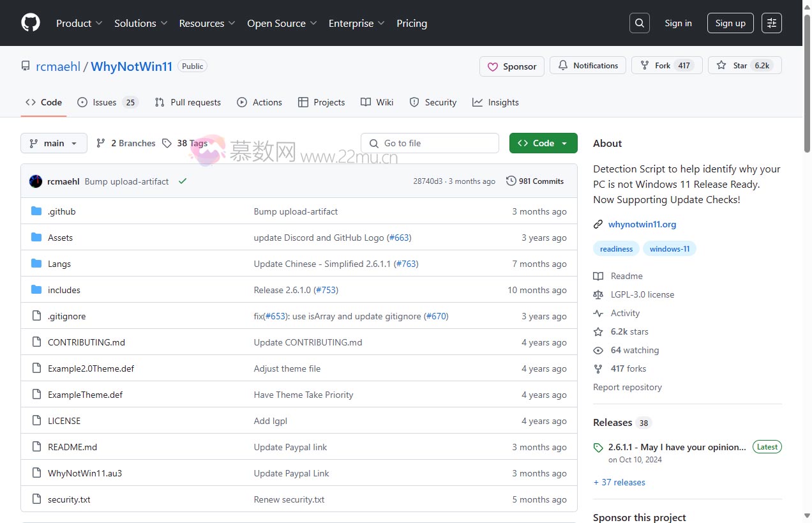The height and width of the screenshot is (523, 812).
Task: Open the 2 Branches link
Action: [x=126, y=143]
